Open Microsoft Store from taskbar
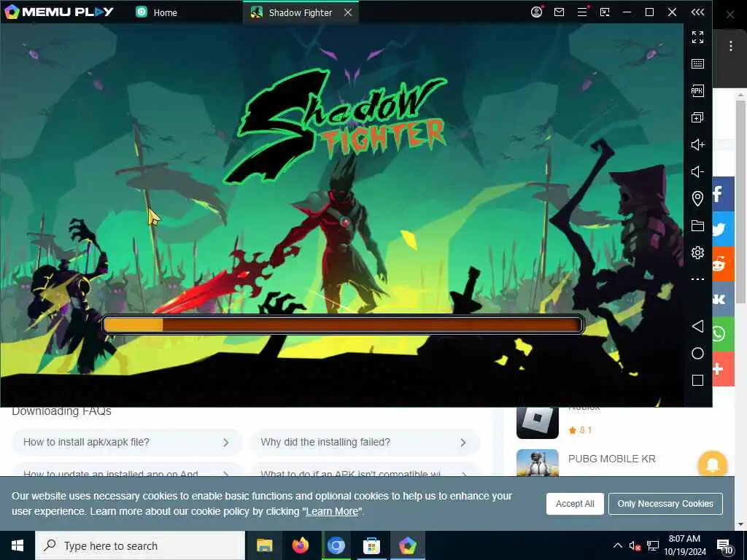 (371, 545)
